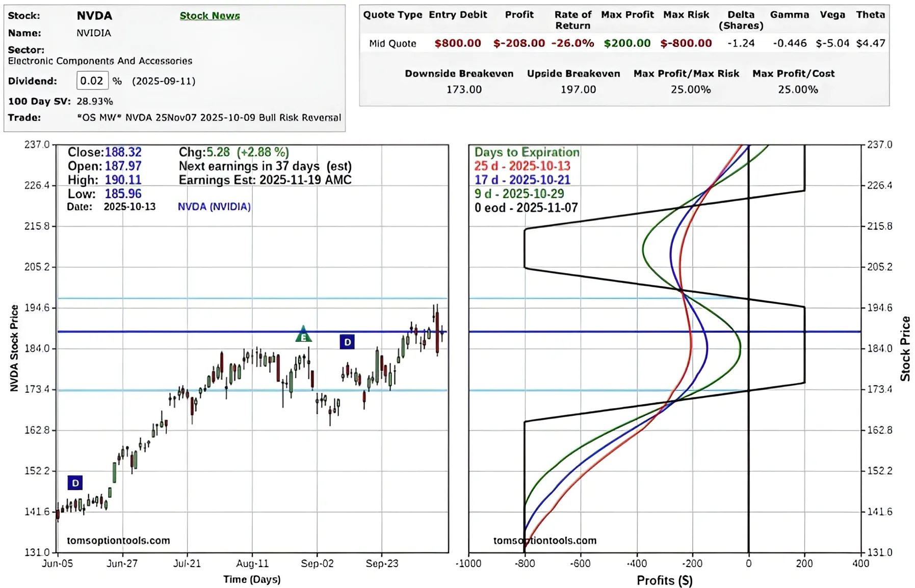Click 'Next earnings in 37 days (est)' text
Image resolution: width=915 pixels, height=588 pixels.
(x=265, y=166)
